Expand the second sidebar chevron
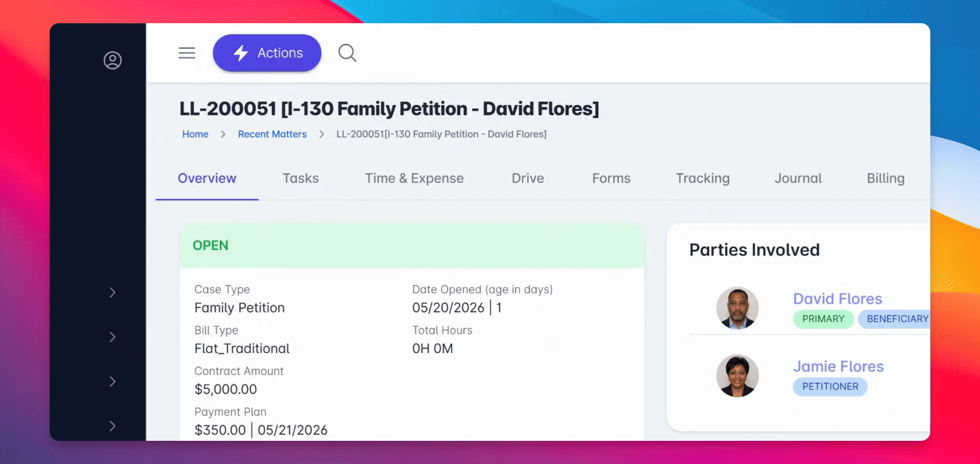The width and height of the screenshot is (980, 464). [113, 337]
